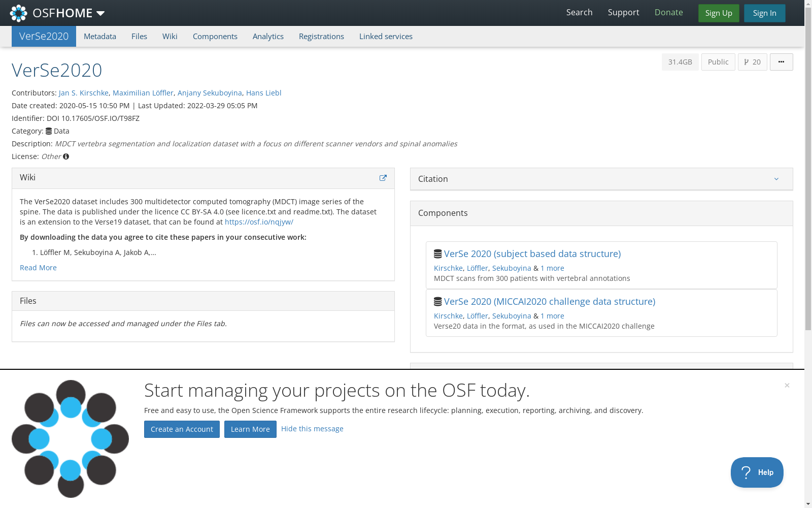Image resolution: width=812 pixels, height=508 pixels.
Task: Open the Search link in navbar
Action: click(x=579, y=13)
